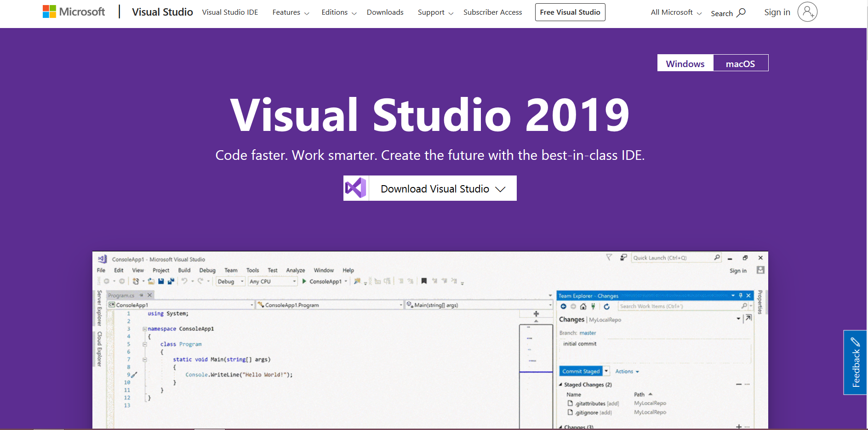Click the green Start ConsoleApp1 arrow
Screen dimensions: 868x430
coord(304,281)
